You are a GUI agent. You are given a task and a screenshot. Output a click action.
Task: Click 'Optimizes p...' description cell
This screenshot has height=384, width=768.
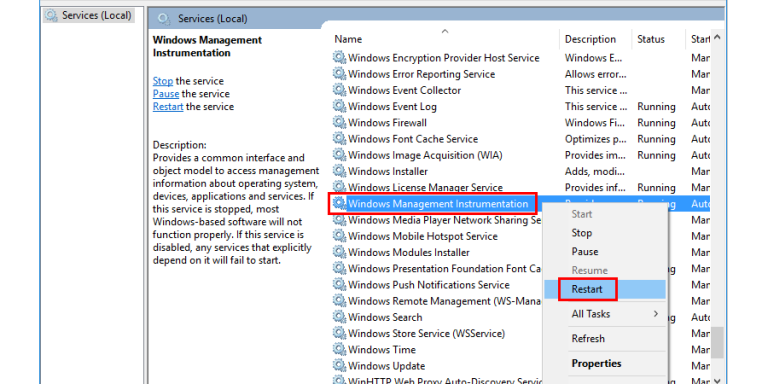pyautogui.click(x=595, y=139)
